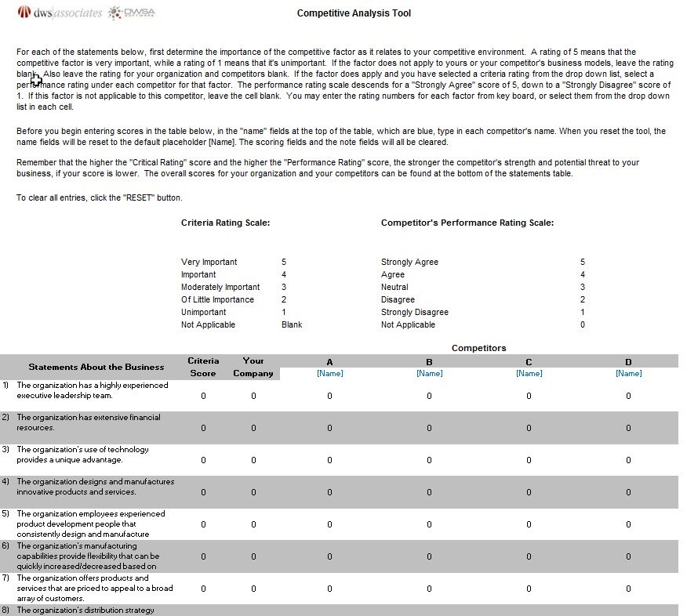The height and width of the screenshot is (616, 687).
Task: Select Your Company cell for statement 5
Action: tap(253, 524)
